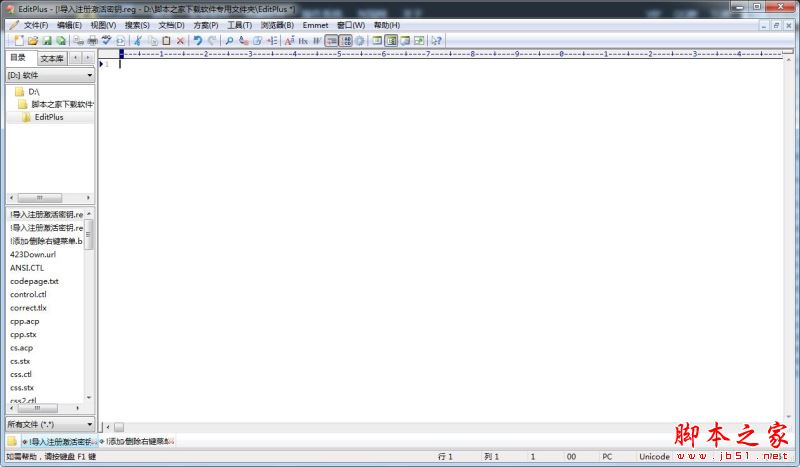Save the file with the floppy disk icon
Image resolution: width=800 pixels, height=467 pixels.
click(47, 40)
